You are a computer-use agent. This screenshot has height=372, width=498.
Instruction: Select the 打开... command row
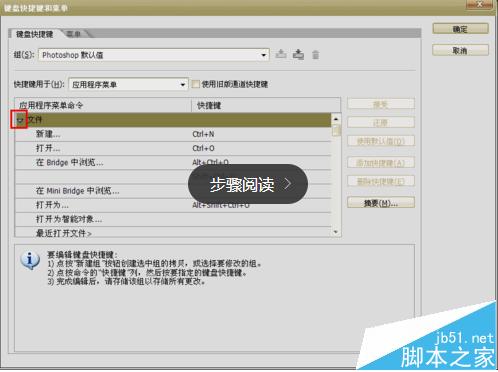[173, 148]
